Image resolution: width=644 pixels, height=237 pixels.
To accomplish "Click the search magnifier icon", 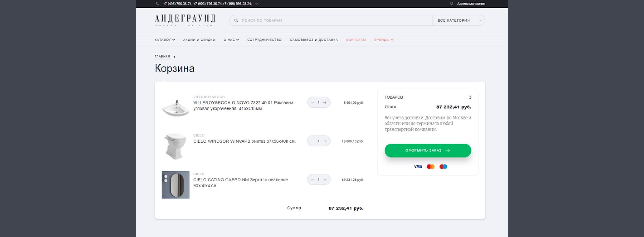I will point(236,20).
